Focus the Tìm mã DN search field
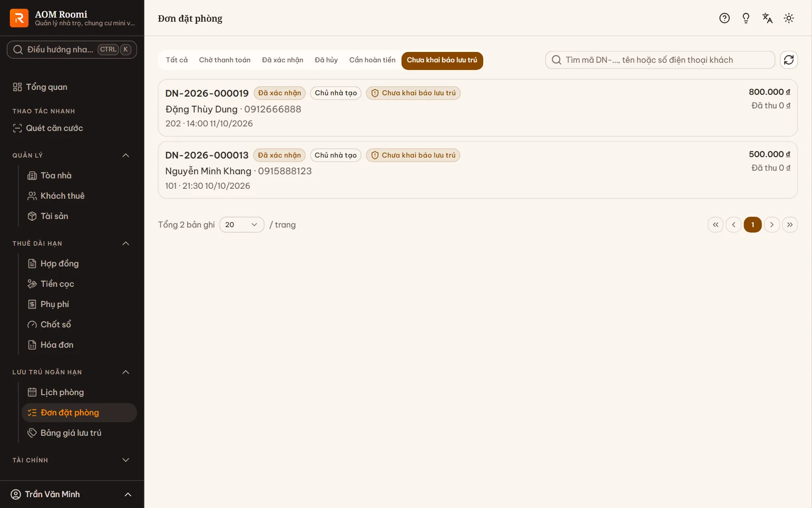 (660, 60)
